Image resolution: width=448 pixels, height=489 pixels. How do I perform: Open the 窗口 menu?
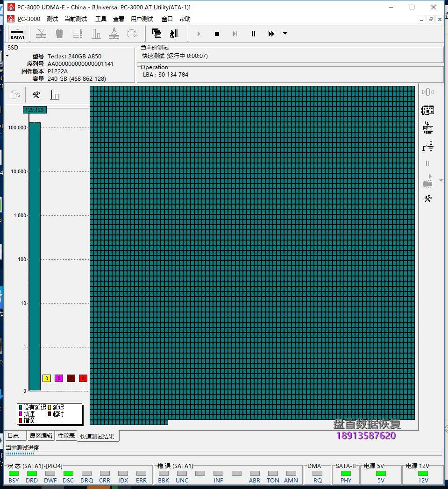[167, 19]
